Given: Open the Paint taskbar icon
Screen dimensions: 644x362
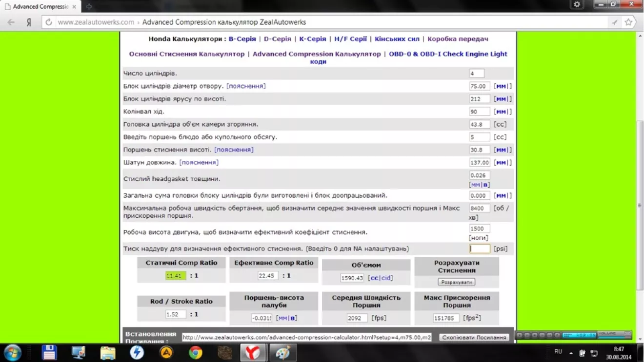Looking at the screenshot, I should (x=282, y=352).
